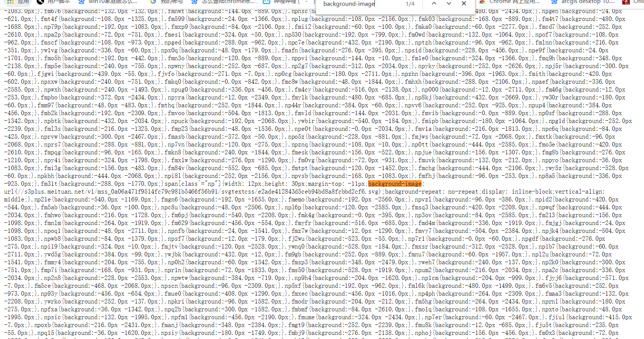Open the 我的帐号 Google bookmark
This screenshot has height=339, width=644.
(166, 2)
